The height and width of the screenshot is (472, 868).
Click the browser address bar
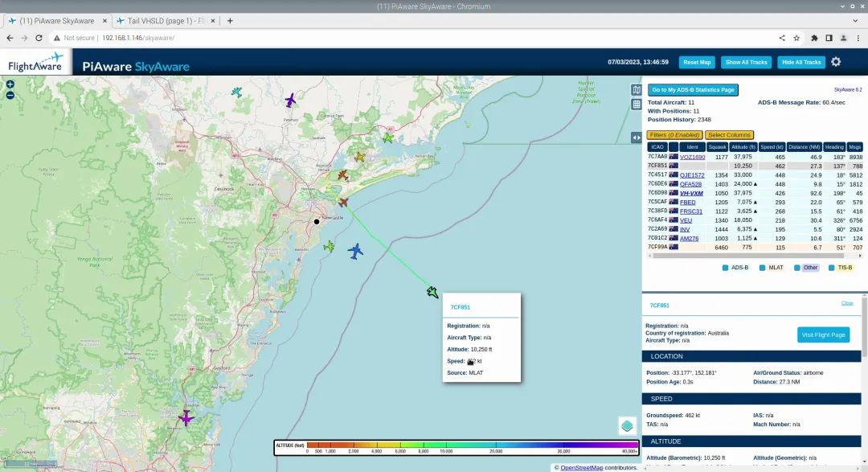pos(410,39)
